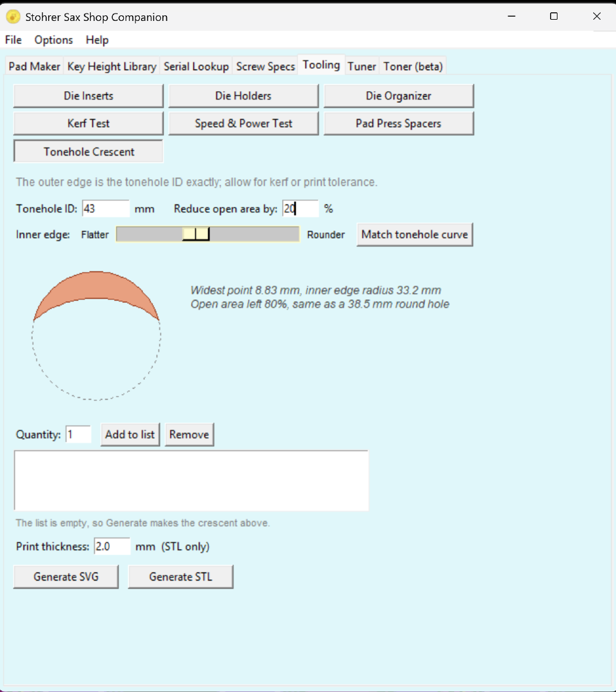Close the Stohrer Sax Shop Companion window
616x692 pixels.
coord(596,17)
